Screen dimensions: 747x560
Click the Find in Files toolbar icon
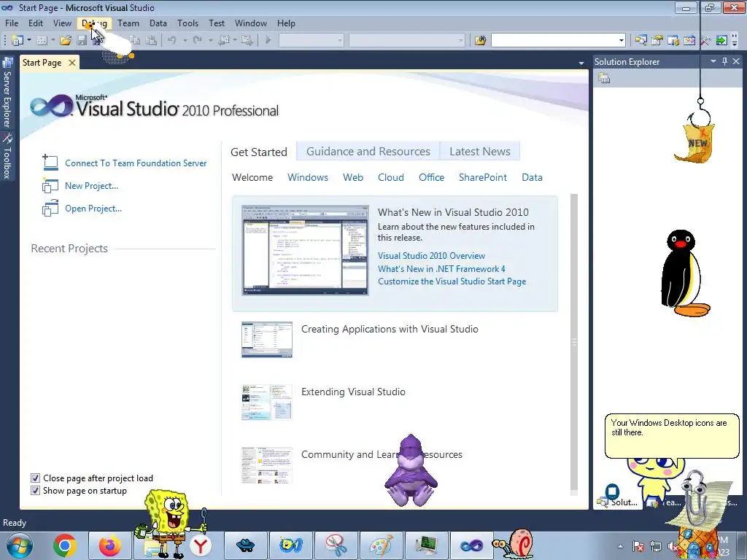[x=480, y=41]
